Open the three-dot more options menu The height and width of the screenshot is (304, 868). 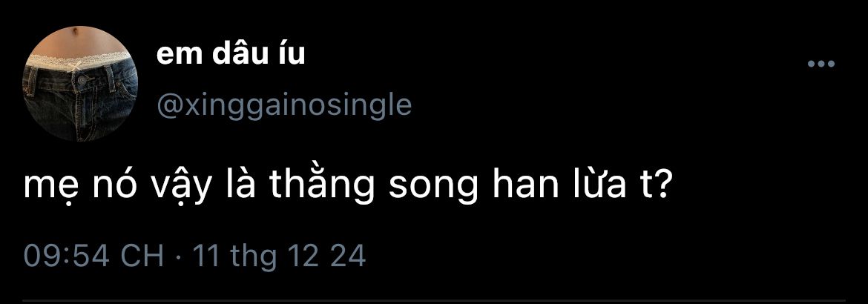click(821, 65)
